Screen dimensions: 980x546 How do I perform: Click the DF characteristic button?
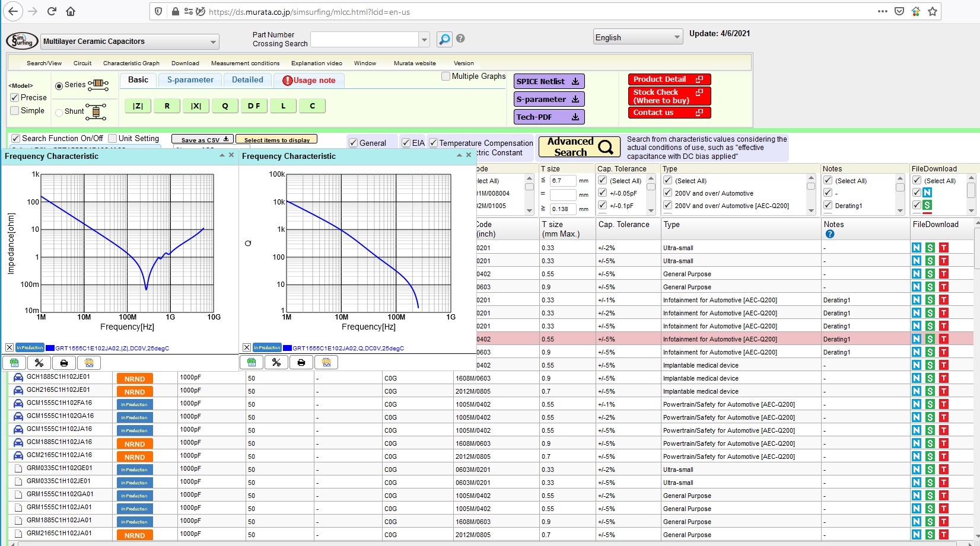pos(254,106)
